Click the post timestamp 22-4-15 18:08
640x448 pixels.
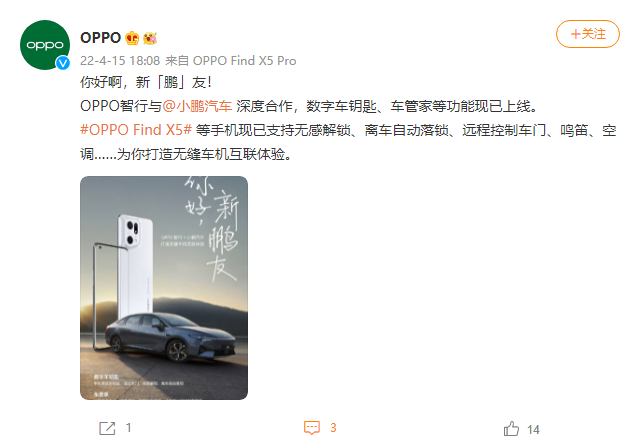point(120,61)
